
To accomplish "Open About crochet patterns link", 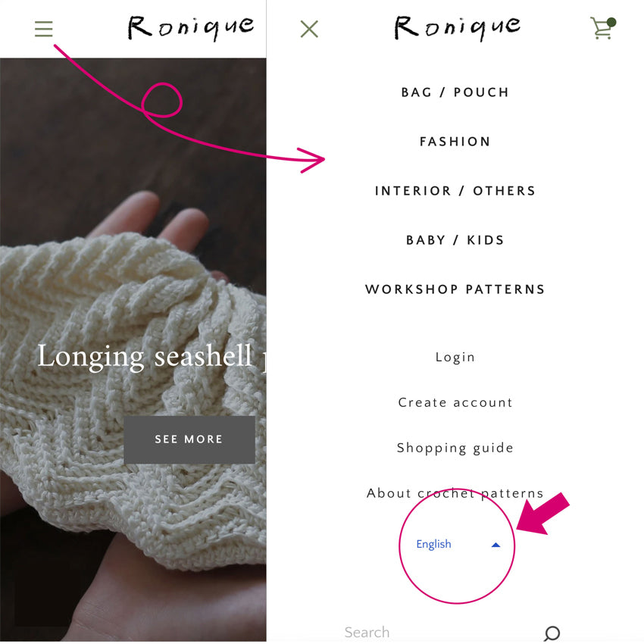I will (455, 493).
